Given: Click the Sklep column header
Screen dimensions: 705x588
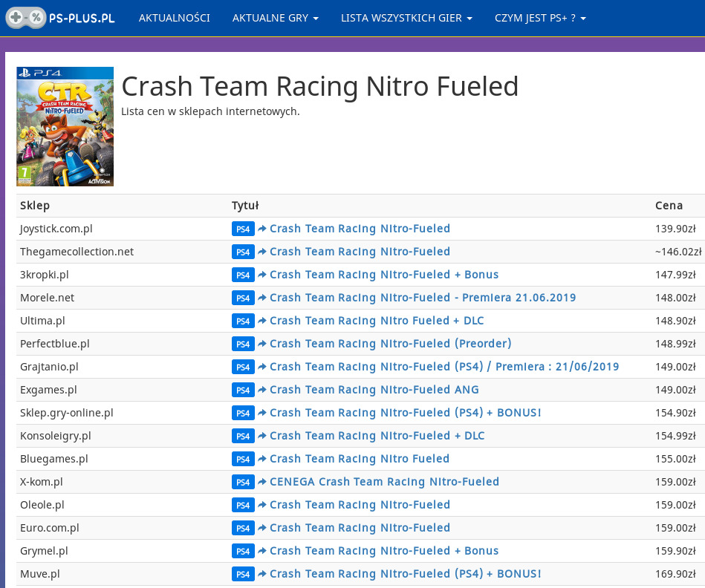Looking at the screenshot, I should (x=35, y=206).
